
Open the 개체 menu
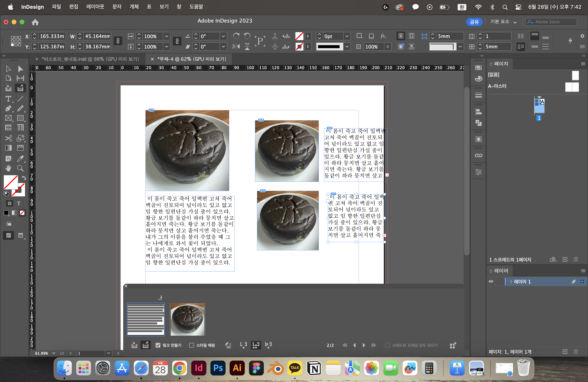click(134, 7)
